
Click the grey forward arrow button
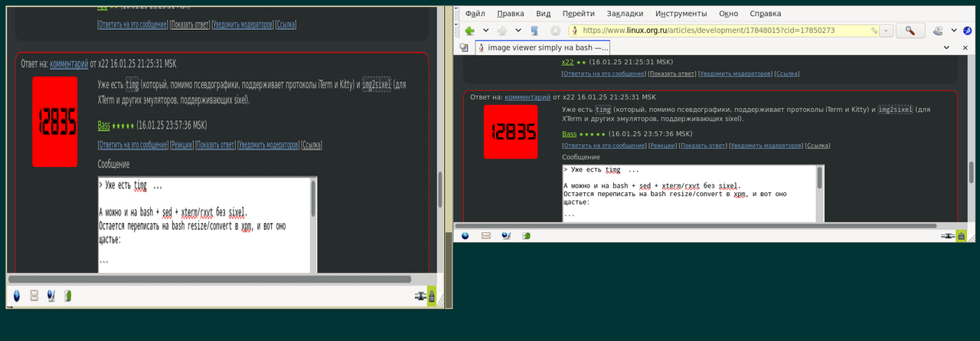click(502, 31)
